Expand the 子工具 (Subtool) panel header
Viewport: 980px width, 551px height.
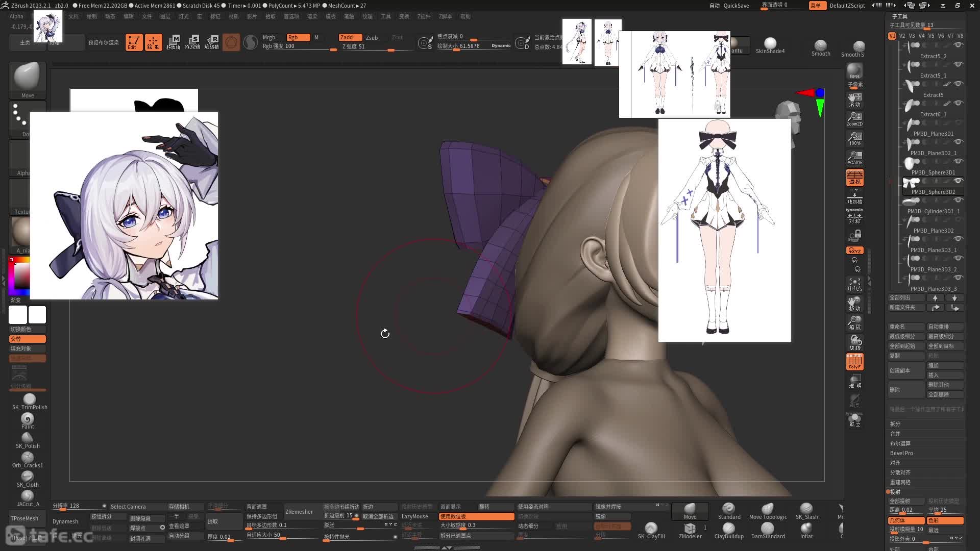900,16
